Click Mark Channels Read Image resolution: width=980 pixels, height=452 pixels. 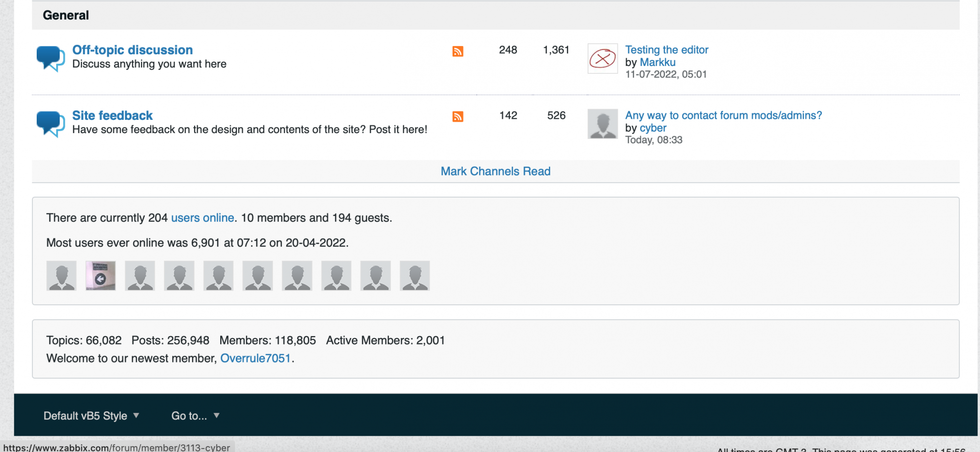tap(495, 171)
